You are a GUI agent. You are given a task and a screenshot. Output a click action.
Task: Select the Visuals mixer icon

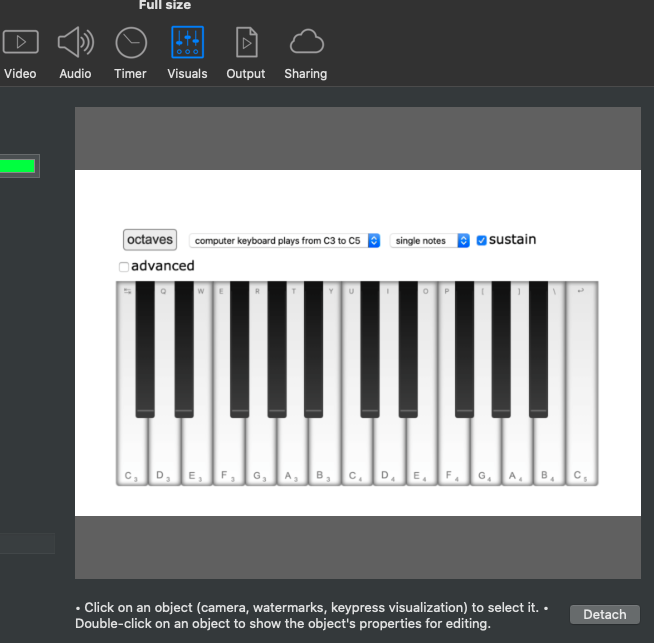[x=187, y=42]
